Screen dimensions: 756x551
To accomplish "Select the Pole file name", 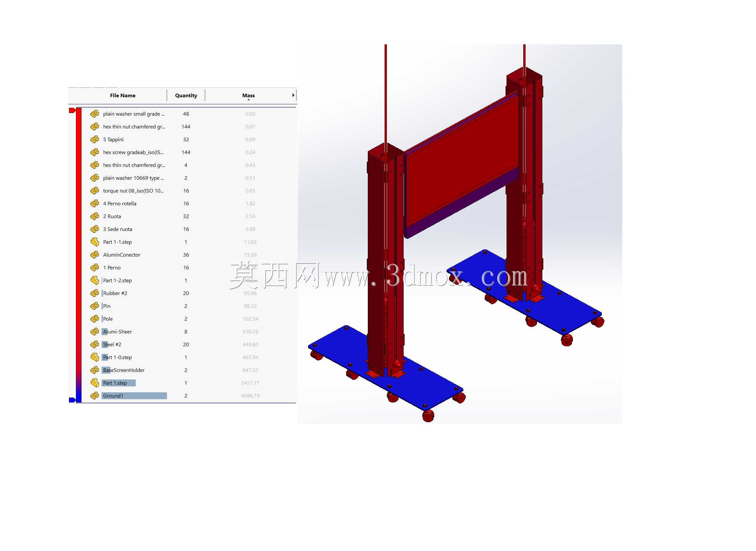I will coord(108,319).
